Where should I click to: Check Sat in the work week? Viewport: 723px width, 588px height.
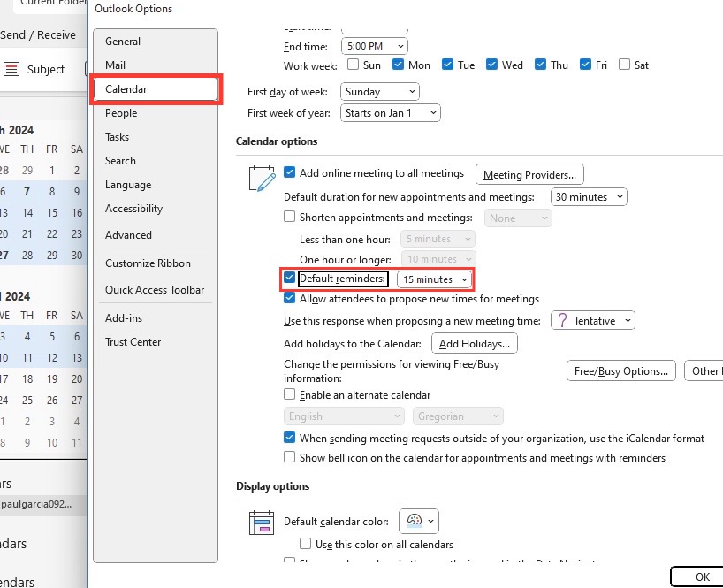(624, 64)
